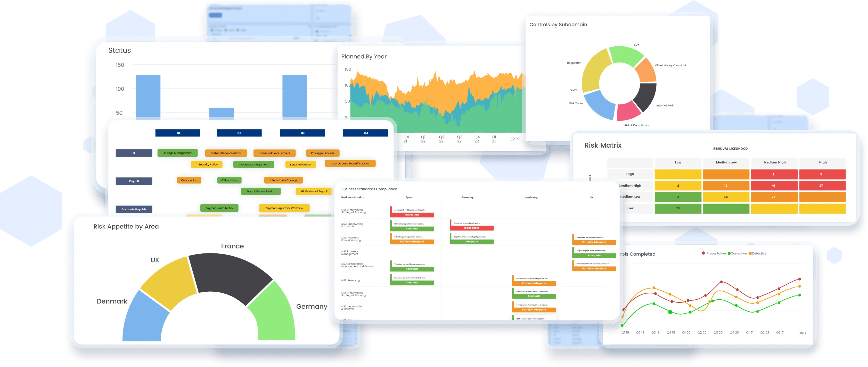This screenshot has height=367, width=868.
Task: Click the MS6 Exposure Management row label
Action: (x=349, y=253)
